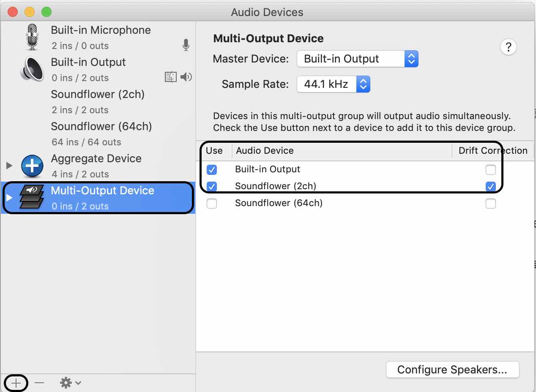This screenshot has height=392, width=536.
Task: Open the Master Device dropdown
Action: click(x=358, y=59)
